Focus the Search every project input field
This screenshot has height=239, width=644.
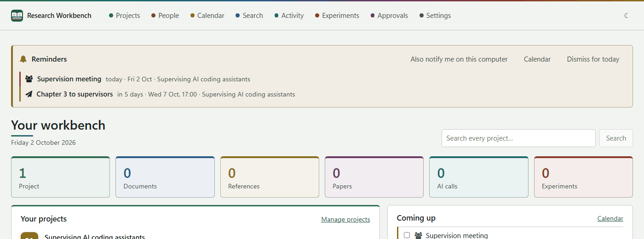point(518,138)
